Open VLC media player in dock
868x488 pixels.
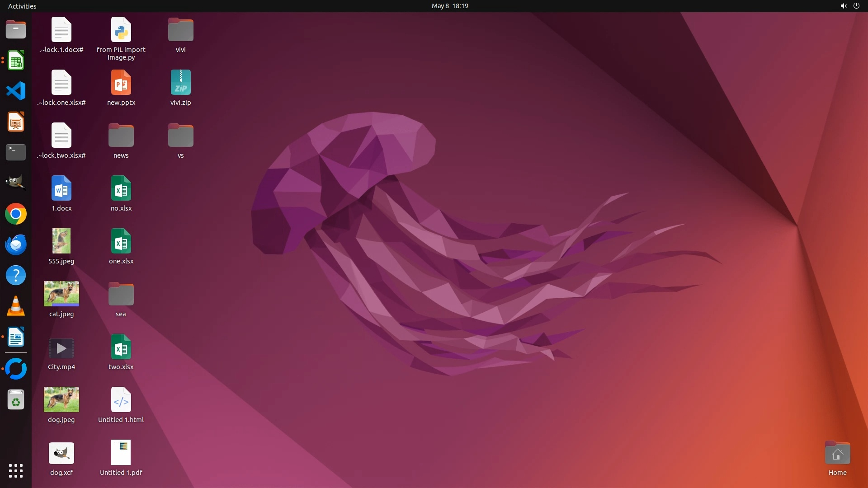point(16,306)
